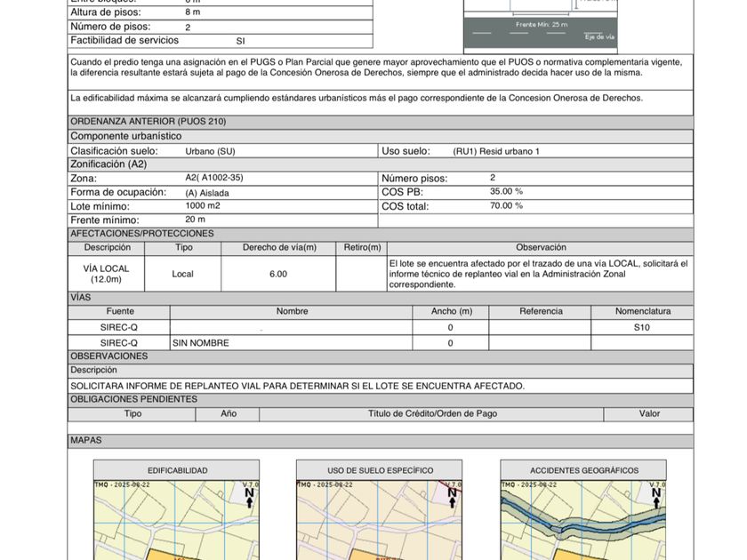Viewport: 747px width, 560px height.
Task: Click TMQ date stamp on the Edificabilidad map
Action: coord(123,484)
